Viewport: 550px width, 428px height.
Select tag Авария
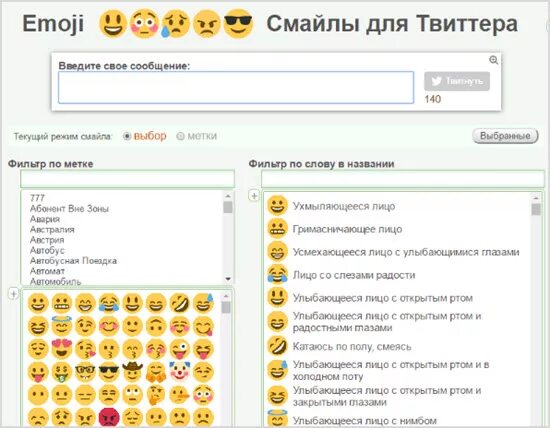tap(45, 219)
